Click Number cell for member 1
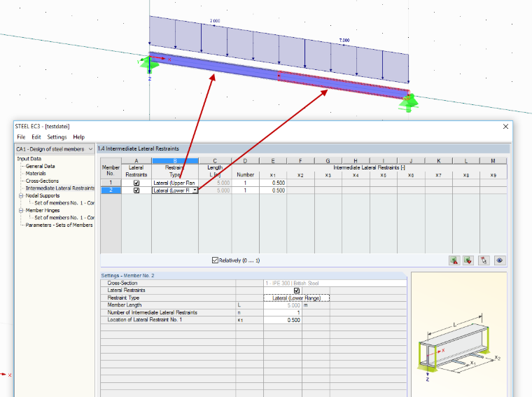532x397 pixels. tap(245, 183)
